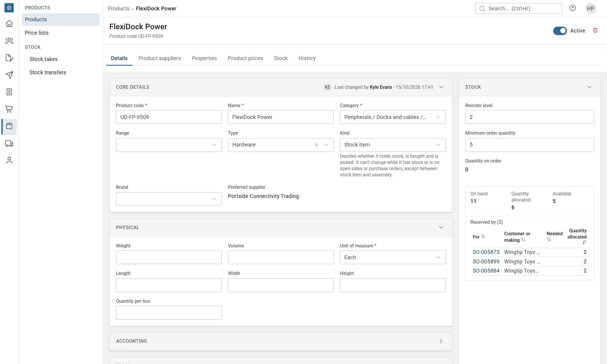Screen dimensions: 607x364
Task: Collapse the Core Details section
Action: (x=441, y=87)
